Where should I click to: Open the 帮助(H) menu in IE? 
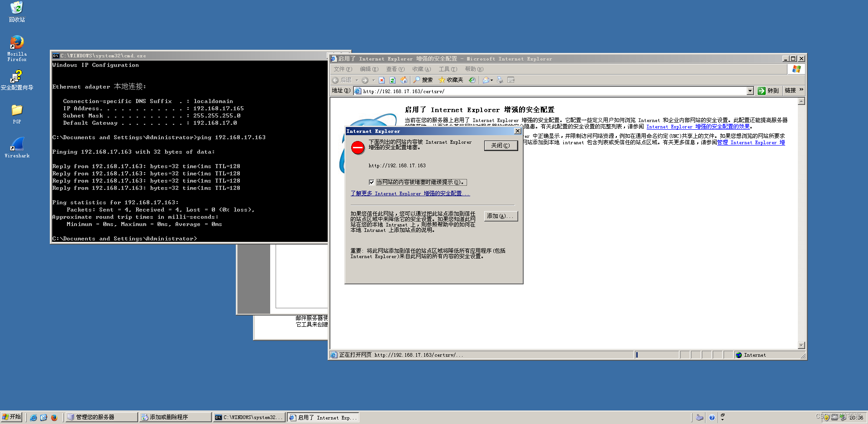[x=474, y=69]
